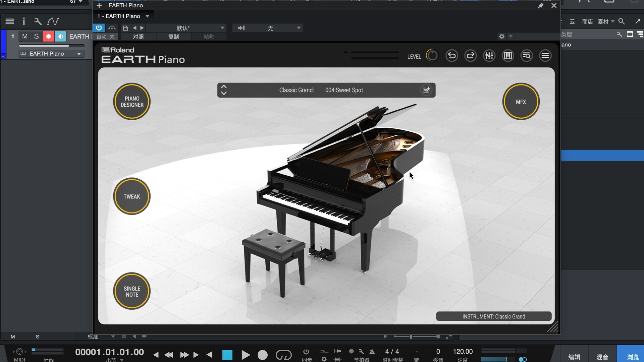Toggle the plugin power bypass button
644x362 pixels.
coord(99,28)
